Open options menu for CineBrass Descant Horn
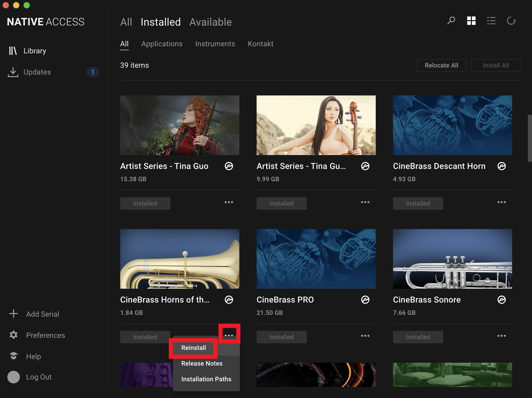This screenshot has height=398, width=532. coord(502,202)
